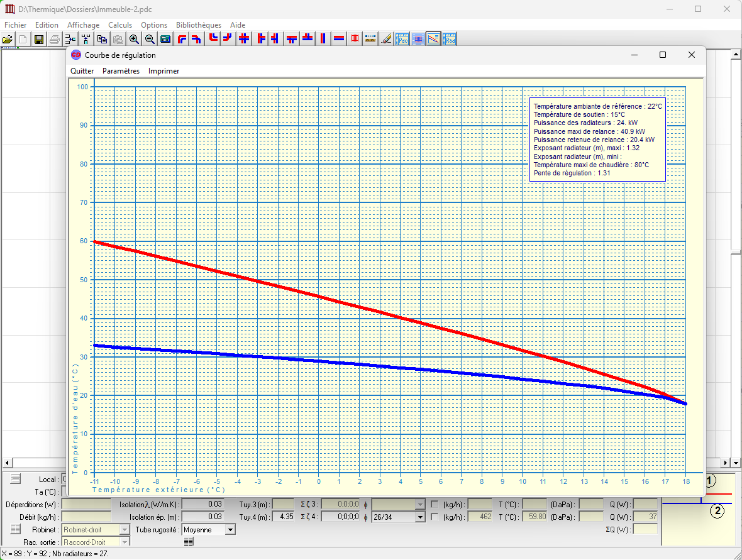Click the Pdc toolbar icon

click(x=402, y=39)
